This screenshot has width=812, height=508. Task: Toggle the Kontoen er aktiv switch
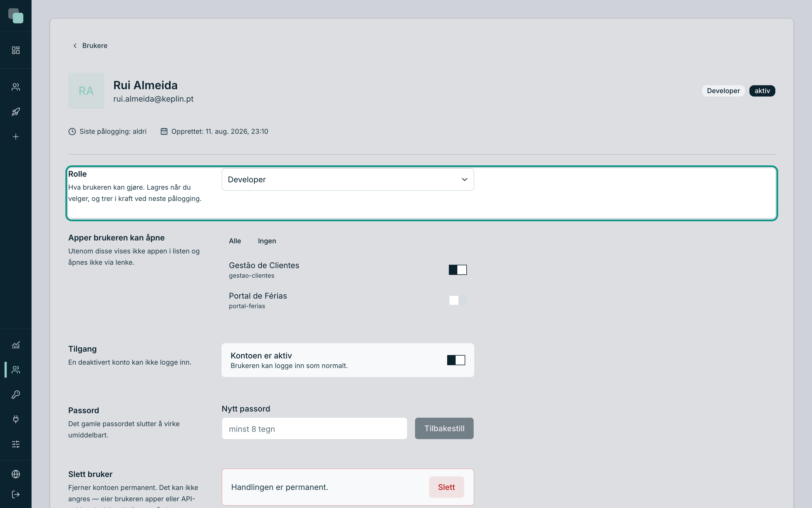(x=456, y=360)
